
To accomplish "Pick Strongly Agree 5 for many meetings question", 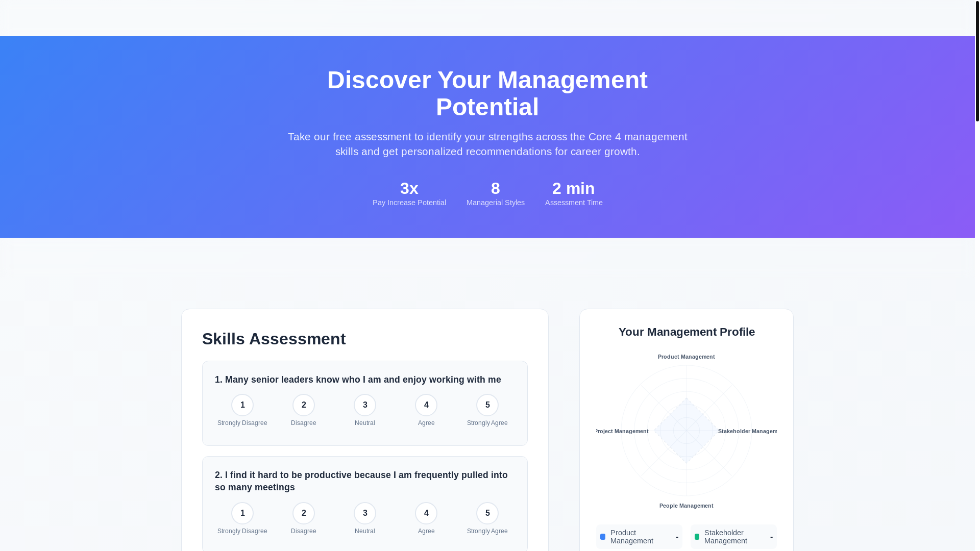I will [487, 513].
